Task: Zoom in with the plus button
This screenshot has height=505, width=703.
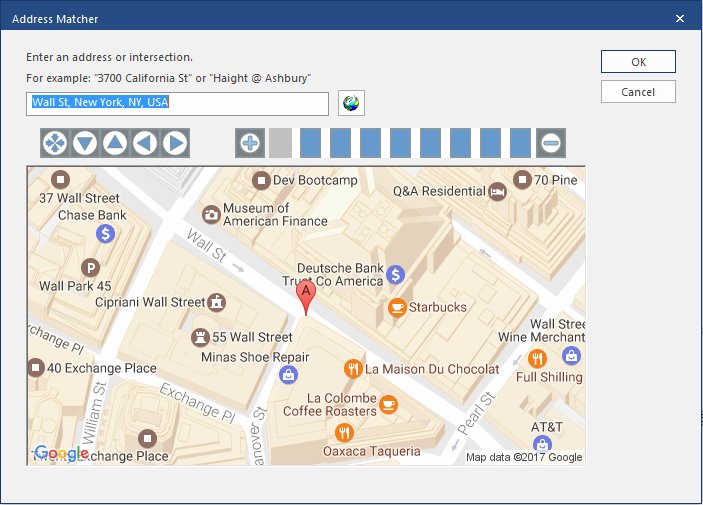Action: (250, 143)
